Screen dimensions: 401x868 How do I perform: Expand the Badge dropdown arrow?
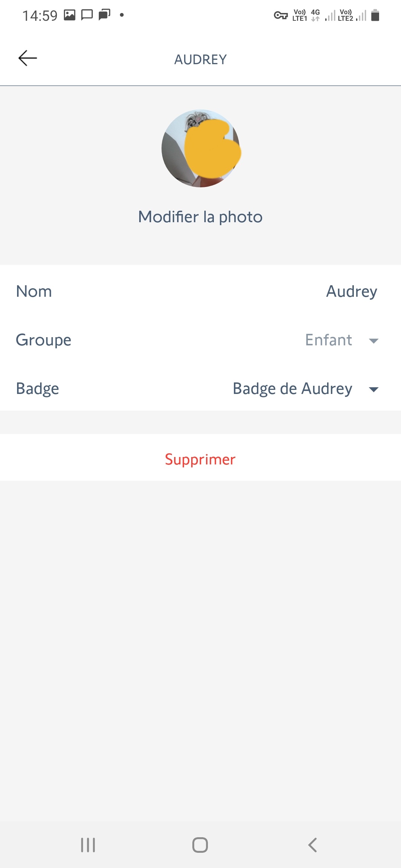374,389
